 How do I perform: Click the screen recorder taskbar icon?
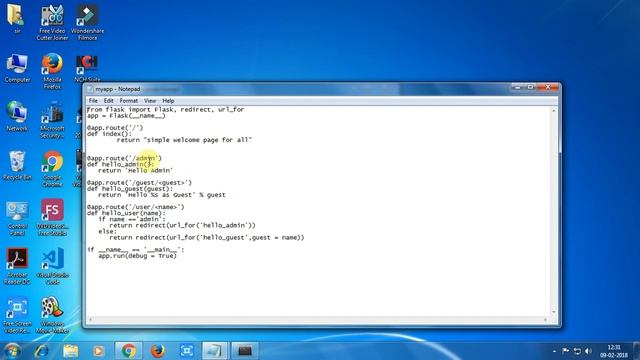coord(187,351)
